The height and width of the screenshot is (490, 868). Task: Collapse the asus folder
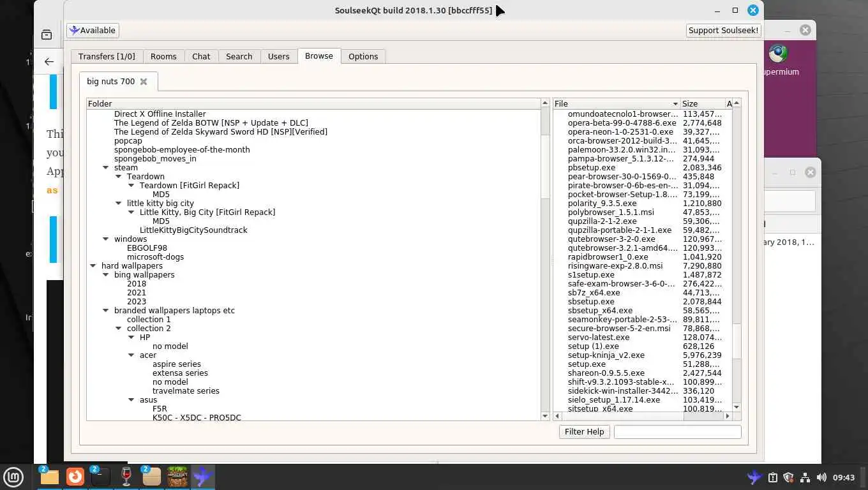point(131,400)
